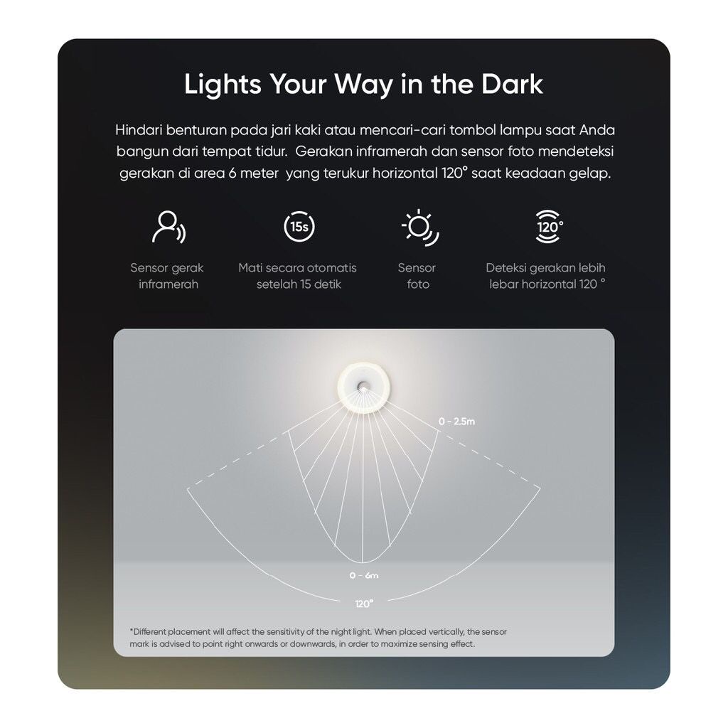
Task: Click "Deteksi gerakan lebih lebar horizontal" caption
Action: [546, 276]
